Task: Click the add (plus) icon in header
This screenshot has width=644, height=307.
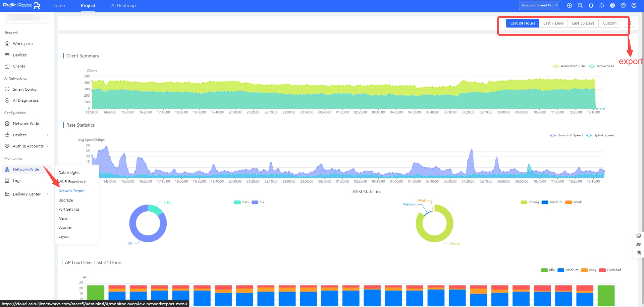Action: (x=569, y=5)
